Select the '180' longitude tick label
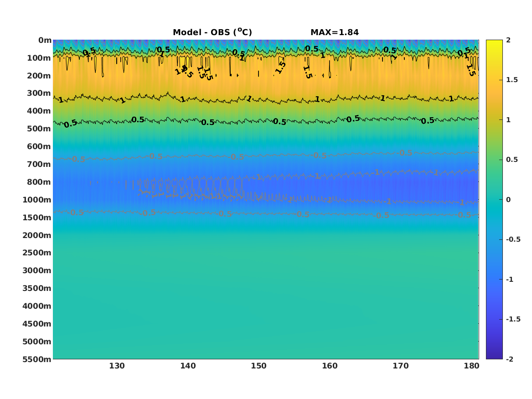The height and width of the screenshot is (399, 532). pyautogui.click(x=472, y=366)
